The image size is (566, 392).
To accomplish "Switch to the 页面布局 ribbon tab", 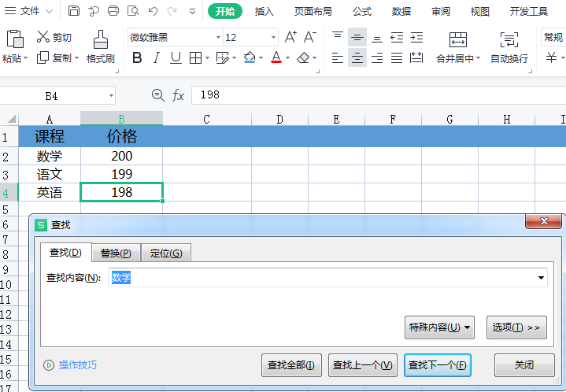I will coord(313,12).
